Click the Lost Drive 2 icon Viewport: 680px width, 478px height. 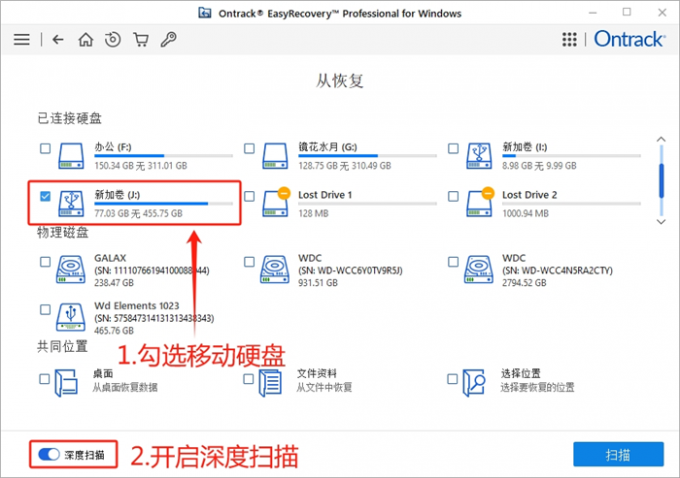[x=480, y=202]
